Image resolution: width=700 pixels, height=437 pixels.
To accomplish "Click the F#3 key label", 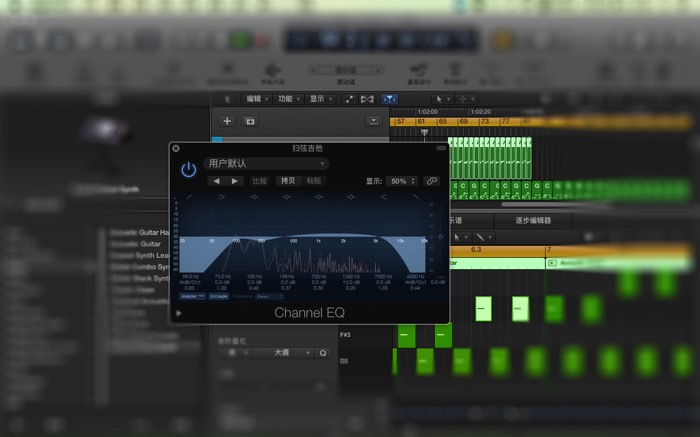I will coord(345,335).
